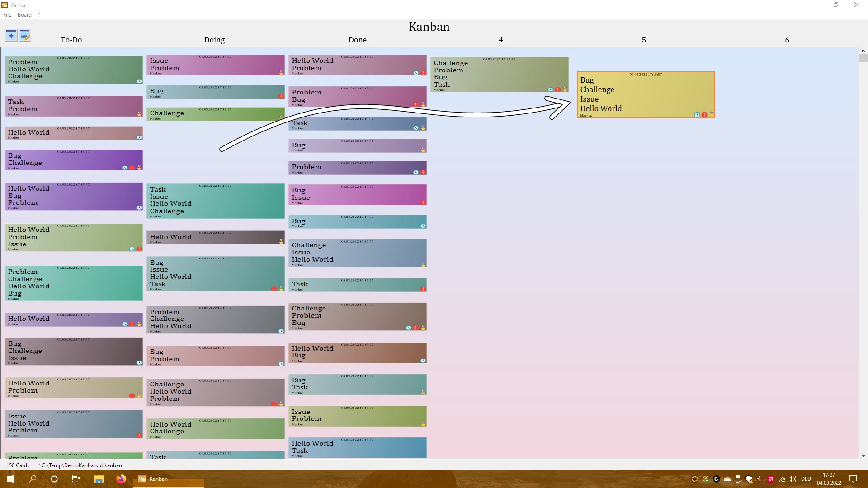This screenshot has height=488, width=868.
Task: Click clock icon on column 4 Challenge Problem Bug Task card
Action: [551, 89]
